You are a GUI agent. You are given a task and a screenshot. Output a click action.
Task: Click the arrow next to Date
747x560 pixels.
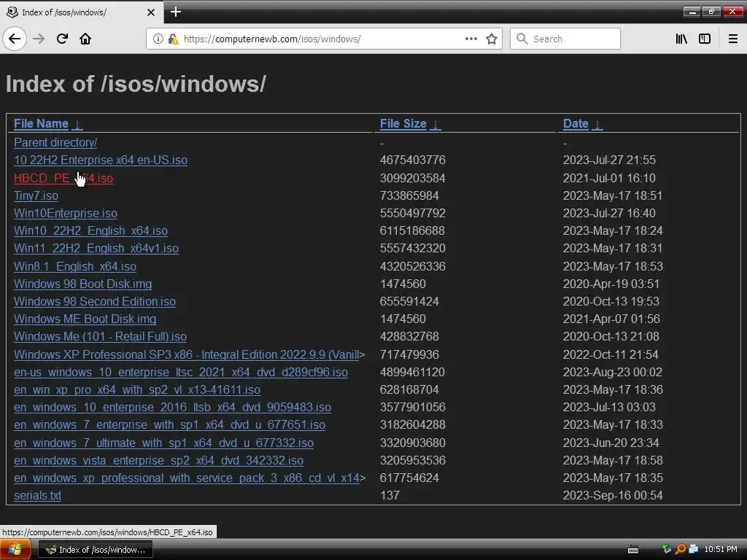pyautogui.click(x=597, y=124)
